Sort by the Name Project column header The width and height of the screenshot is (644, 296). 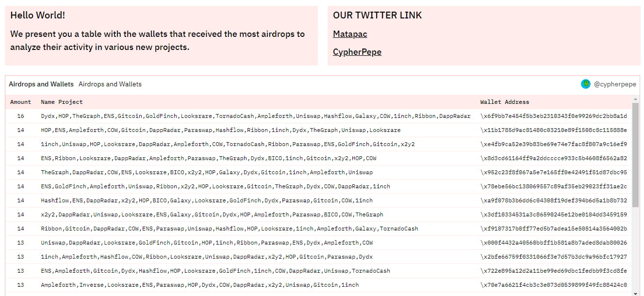62,102
